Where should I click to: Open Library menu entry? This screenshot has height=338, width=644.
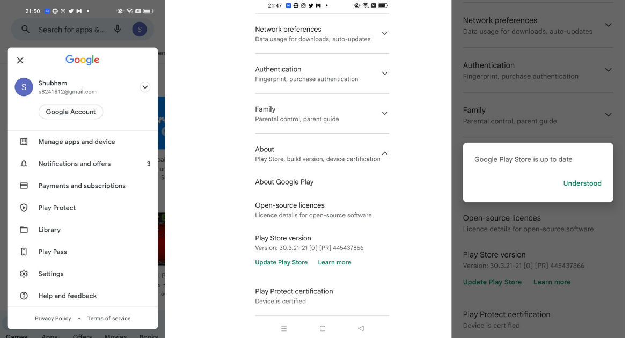[83, 230]
